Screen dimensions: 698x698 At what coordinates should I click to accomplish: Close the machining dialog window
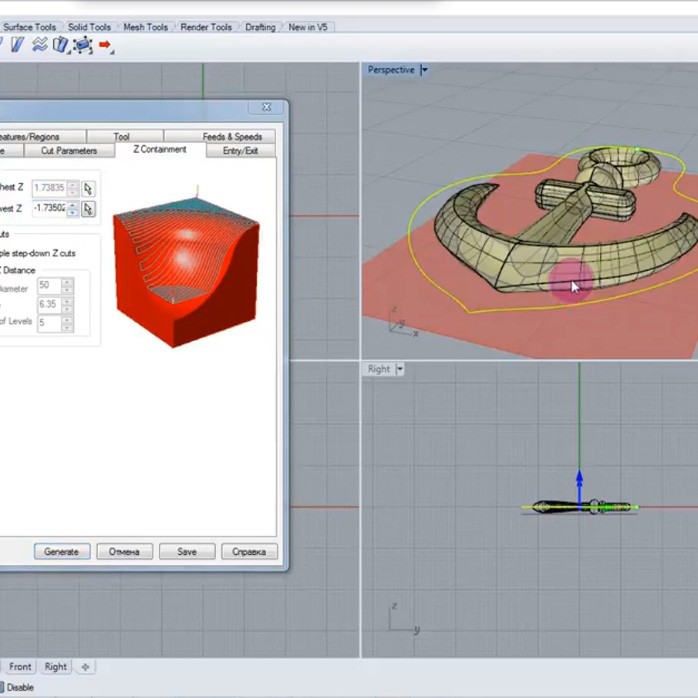pyautogui.click(x=267, y=107)
